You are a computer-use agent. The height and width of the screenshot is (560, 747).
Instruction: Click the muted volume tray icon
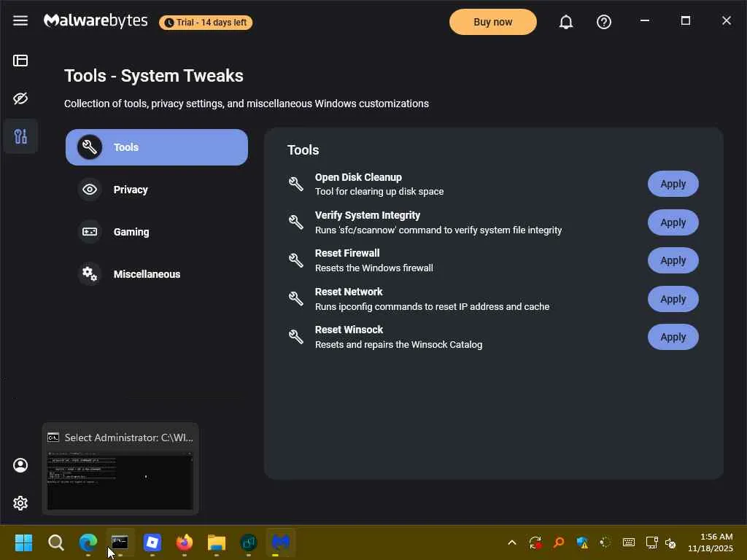[671, 542]
